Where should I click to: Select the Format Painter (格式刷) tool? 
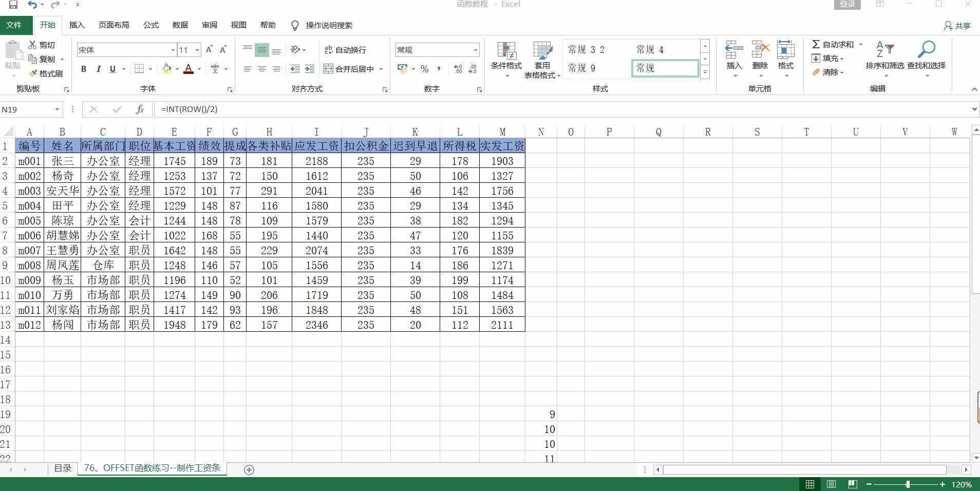coord(46,73)
